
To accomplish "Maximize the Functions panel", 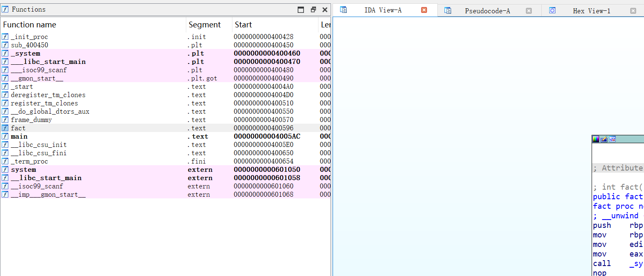I will click(x=301, y=10).
